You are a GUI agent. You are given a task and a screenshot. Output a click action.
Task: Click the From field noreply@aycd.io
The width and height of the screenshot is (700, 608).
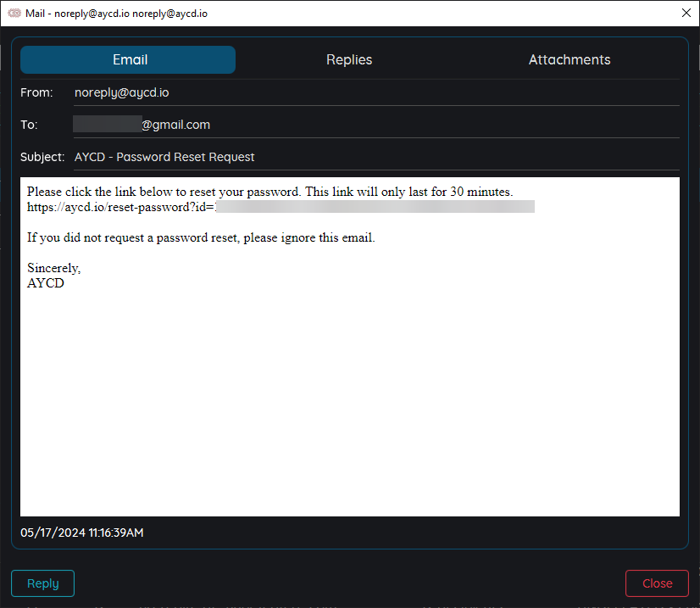tap(376, 92)
